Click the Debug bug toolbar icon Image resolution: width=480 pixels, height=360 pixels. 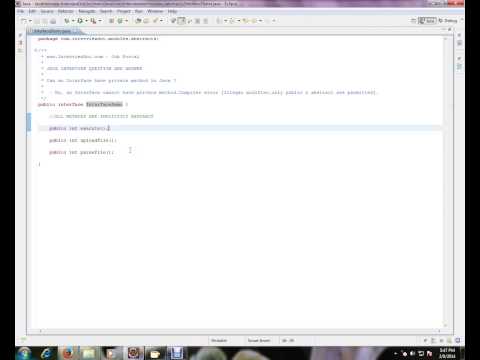(67, 21)
